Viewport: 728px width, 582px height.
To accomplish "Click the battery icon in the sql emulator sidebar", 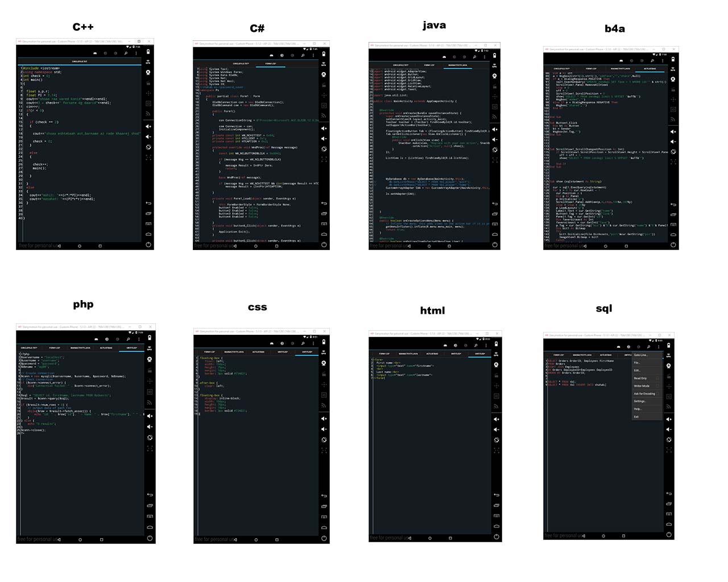I will coord(669,344).
